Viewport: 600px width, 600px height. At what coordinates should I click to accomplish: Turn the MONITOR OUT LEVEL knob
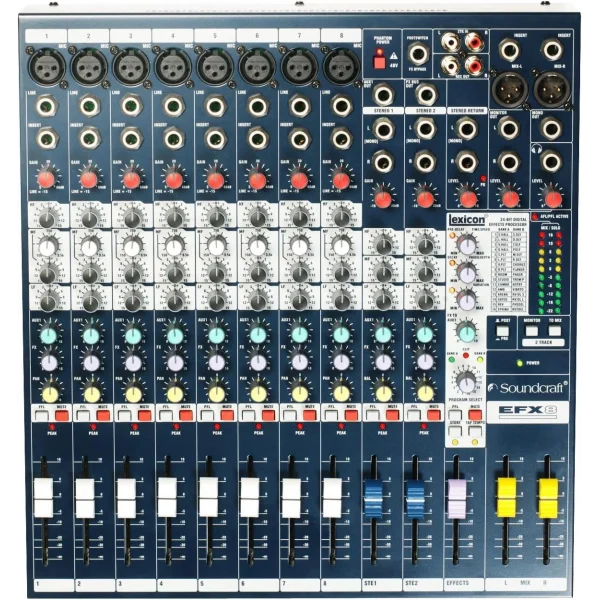(510, 199)
